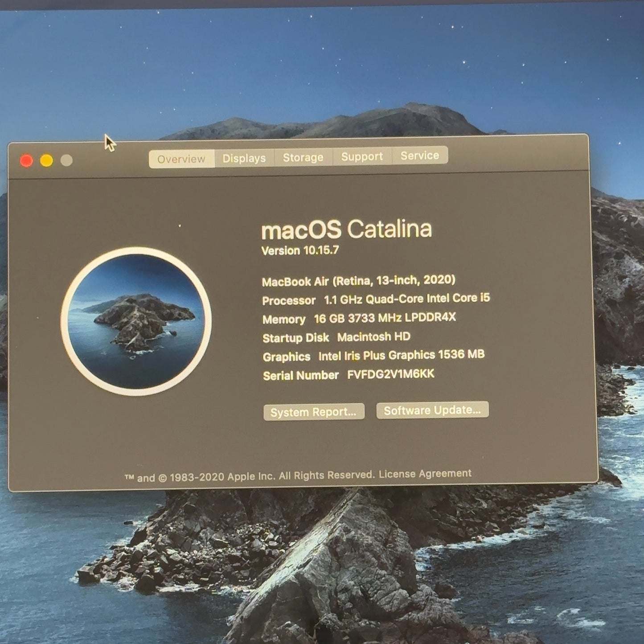The image size is (644, 644).
Task: Click the 1983-2020 Apple Inc. copyright text
Action: (x=250, y=476)
